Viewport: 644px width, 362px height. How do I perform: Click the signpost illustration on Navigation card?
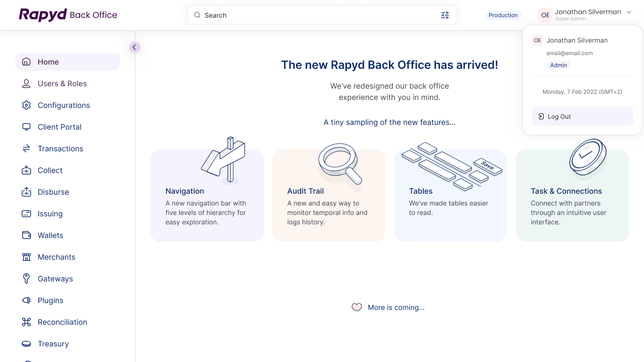point(223,160)
